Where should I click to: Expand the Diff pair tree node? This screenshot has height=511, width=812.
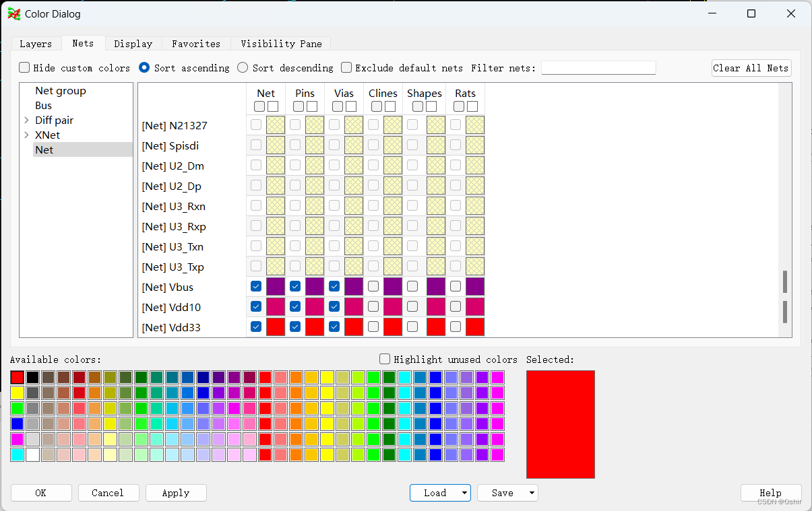26,121
